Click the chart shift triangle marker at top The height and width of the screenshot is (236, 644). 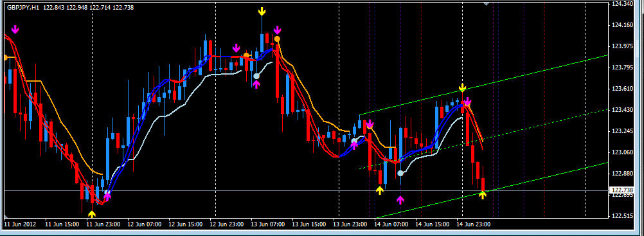[487, 4]
